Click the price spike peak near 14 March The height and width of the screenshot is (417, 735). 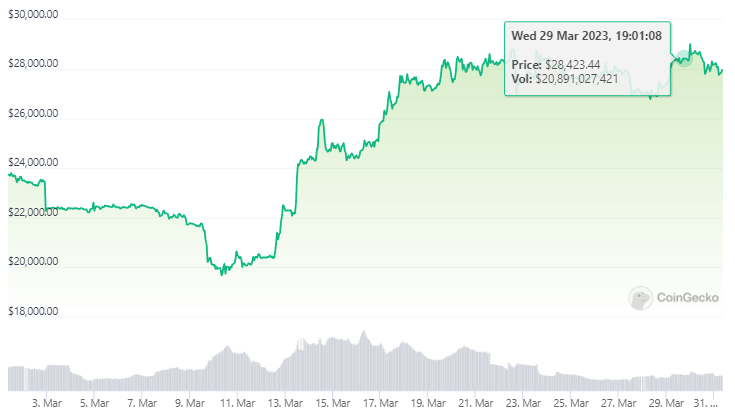[x=322, y=121]
